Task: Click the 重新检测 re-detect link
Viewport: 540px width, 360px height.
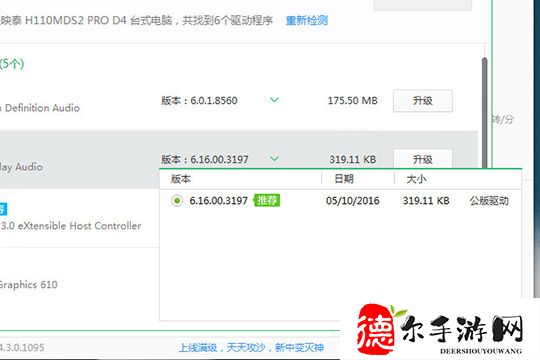Action: coord(307,21)
